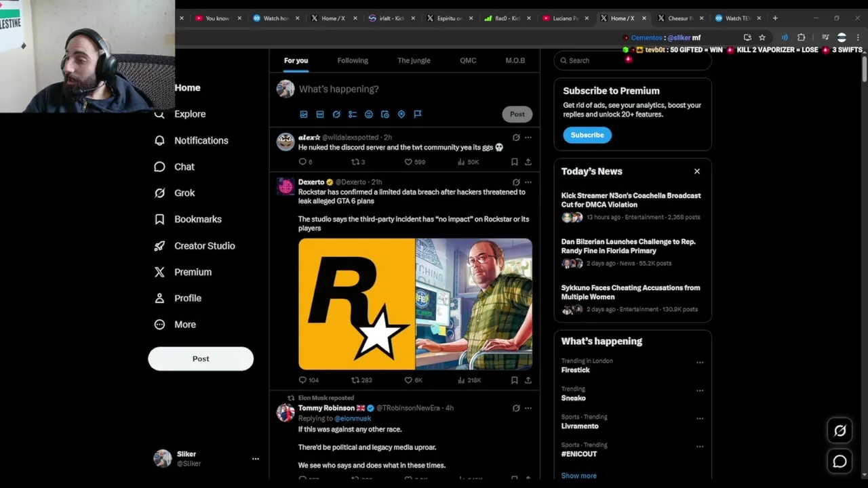Open Chat in the left sidebar
The image size is (868, 488).
pyautogui.click(x=174, y=167)
